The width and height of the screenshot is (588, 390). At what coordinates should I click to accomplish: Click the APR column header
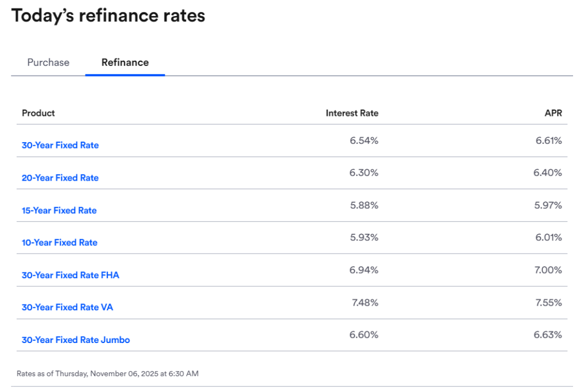[x=554, y=113]
